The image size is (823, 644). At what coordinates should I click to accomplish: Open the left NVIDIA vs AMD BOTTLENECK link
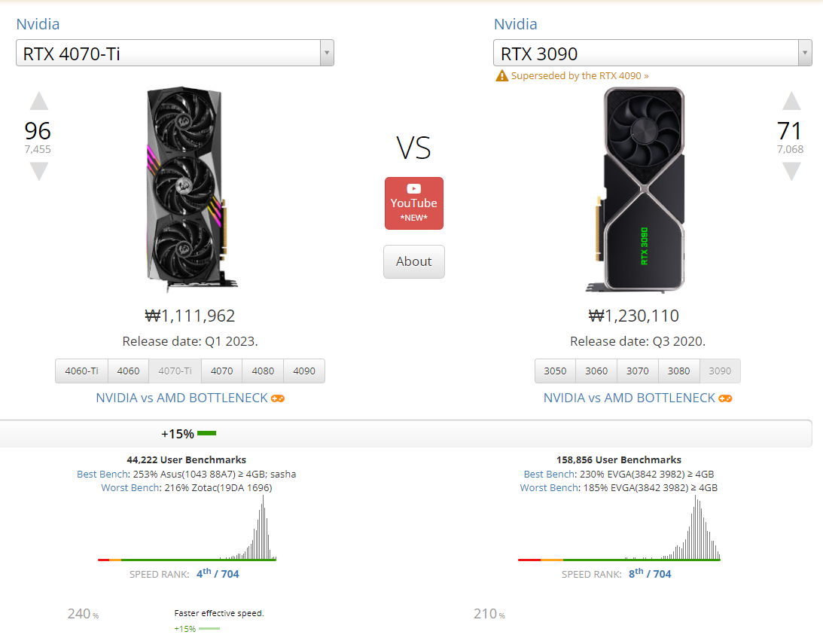coord(181,398)
